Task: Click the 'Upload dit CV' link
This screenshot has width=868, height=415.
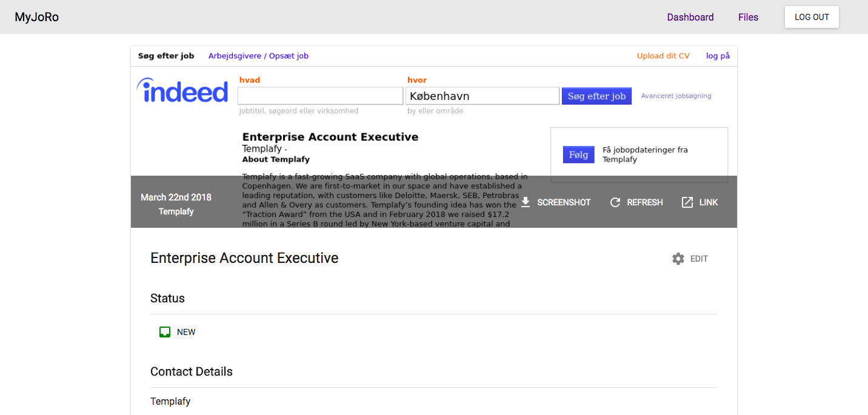Action: click(x=663, y=56)
